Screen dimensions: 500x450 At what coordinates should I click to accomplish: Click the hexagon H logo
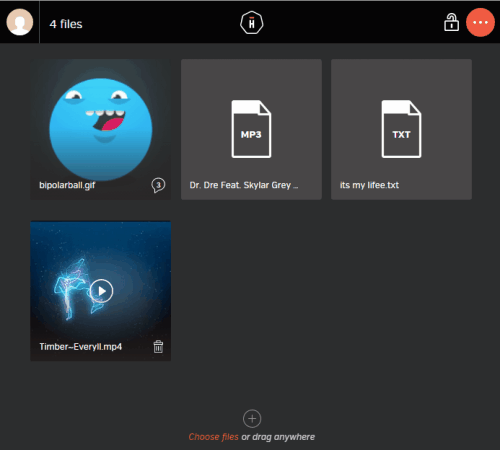(252, 23)
